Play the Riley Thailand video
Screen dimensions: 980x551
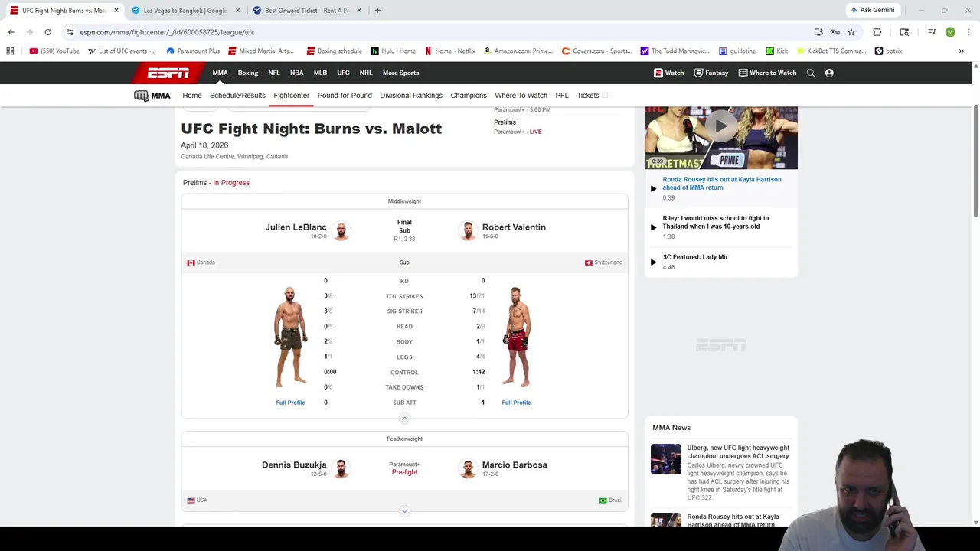pyautogui.click(x=653, y=227)
